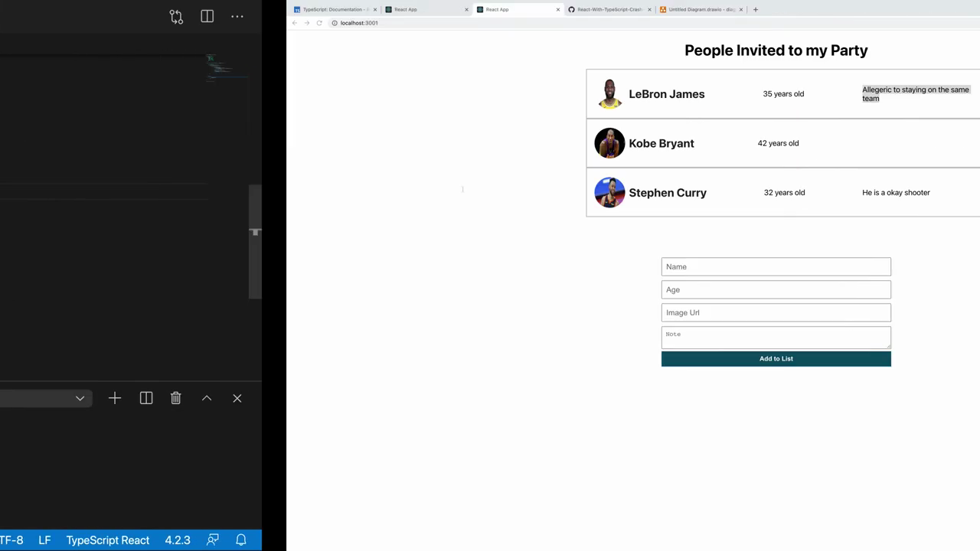Close the GitHub React-With-TypeScript tab
Screen dimensions: 980x551
point(650,9)
